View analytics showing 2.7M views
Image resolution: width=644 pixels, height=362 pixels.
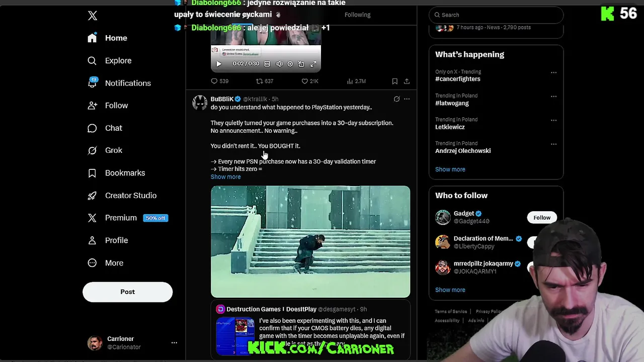click(356, 81)
